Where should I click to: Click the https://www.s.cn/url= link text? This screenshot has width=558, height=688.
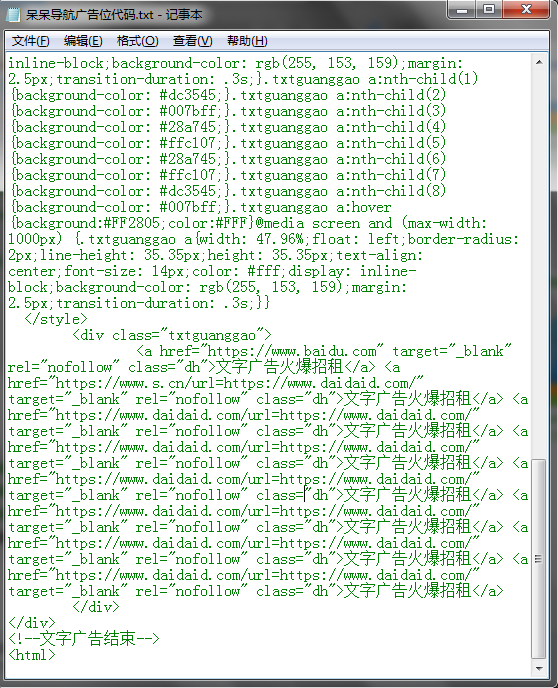point(140,383)
